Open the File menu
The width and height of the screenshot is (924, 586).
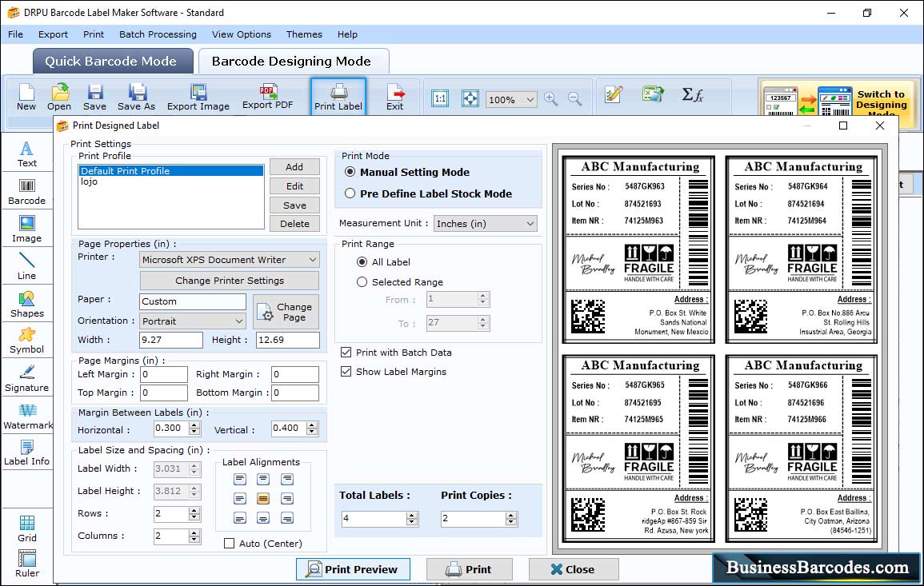pyautogui.click(x=15, y=34)
